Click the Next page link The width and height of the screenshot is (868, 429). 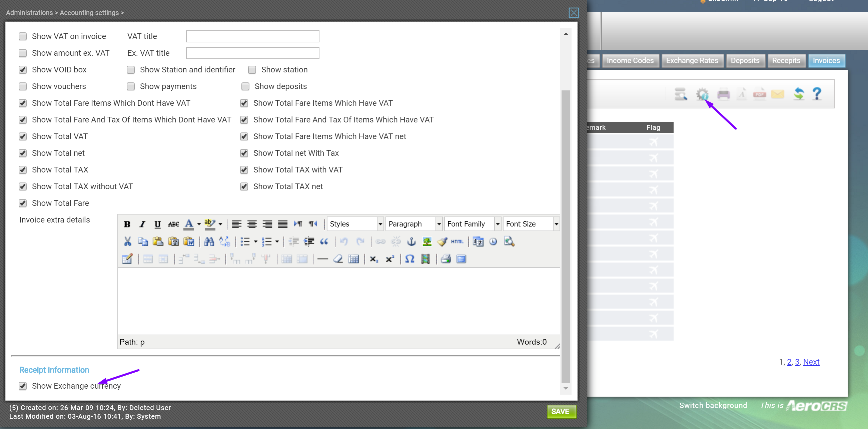pos(811,362)
